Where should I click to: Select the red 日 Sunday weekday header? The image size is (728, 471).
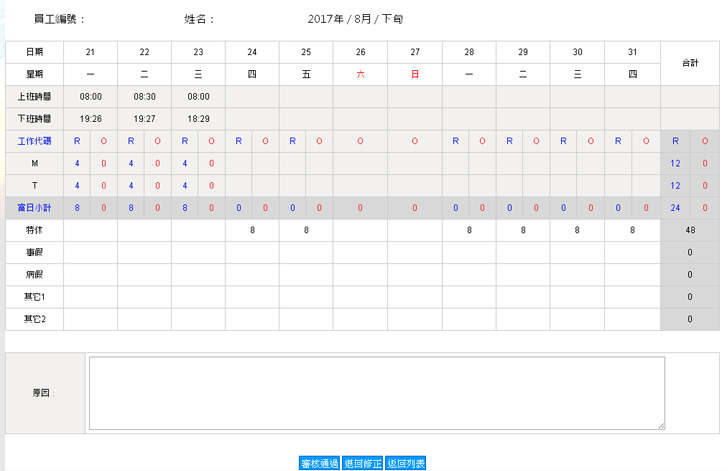pyautogui.click(x=414, y=75)
